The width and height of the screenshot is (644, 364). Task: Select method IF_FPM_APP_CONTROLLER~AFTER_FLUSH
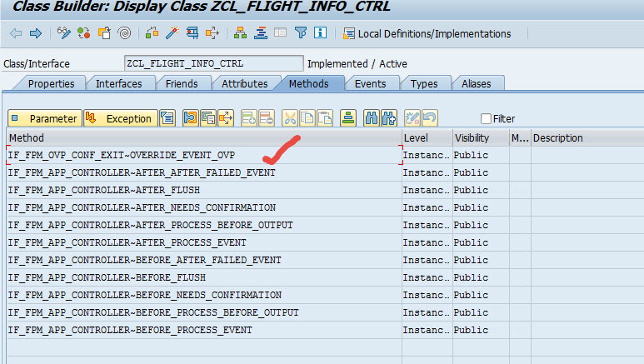[204, 190]
